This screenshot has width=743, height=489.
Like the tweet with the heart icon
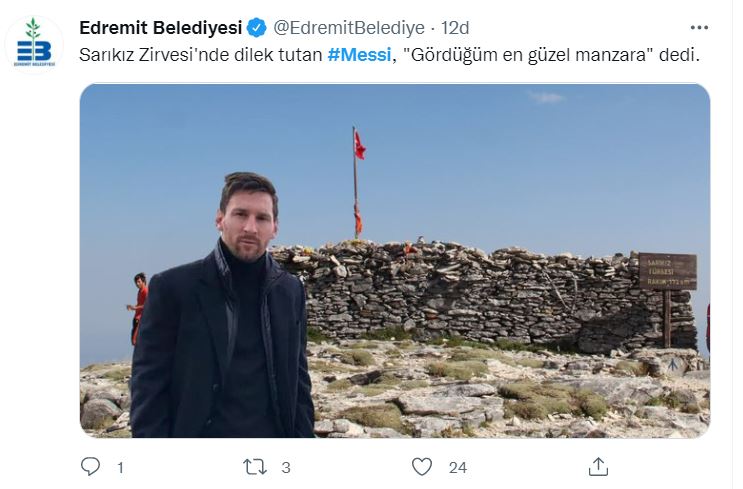click(x=422, y=467)
